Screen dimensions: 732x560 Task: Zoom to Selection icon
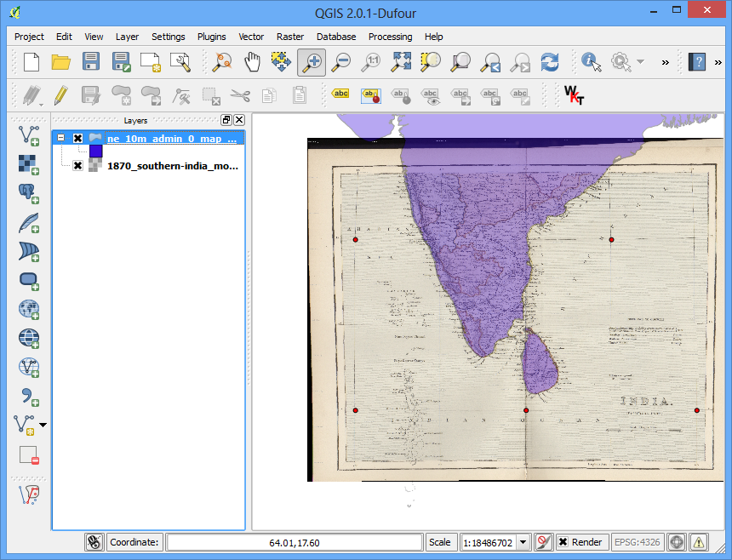point(431,62)
